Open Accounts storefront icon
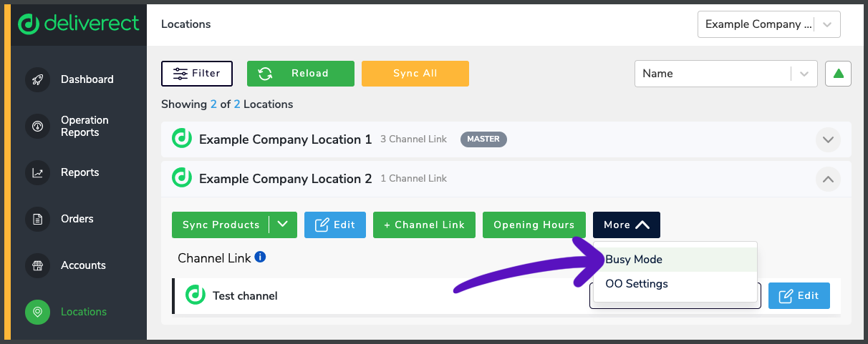The width and height of the screenshot is (868, 344). tap(37, 265)
